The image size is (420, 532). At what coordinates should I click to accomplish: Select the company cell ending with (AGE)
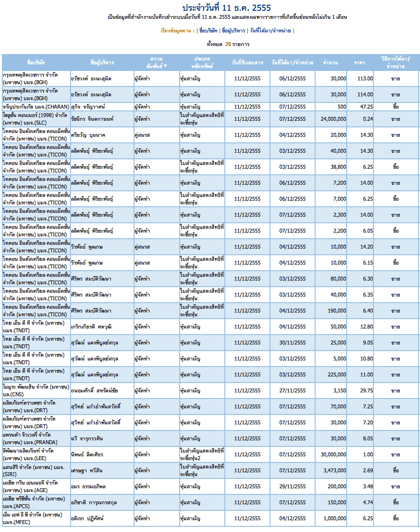36,486
